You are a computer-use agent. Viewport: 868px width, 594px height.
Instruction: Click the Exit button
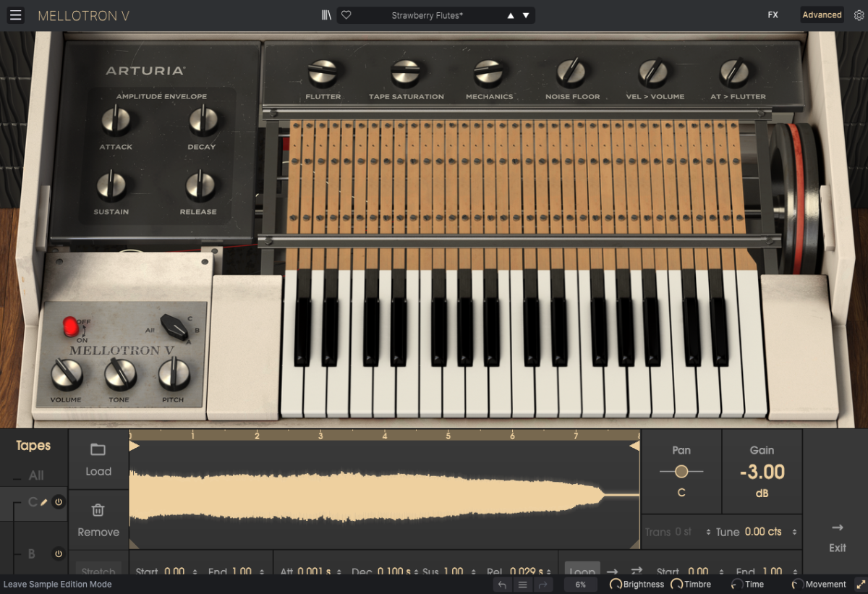(838, 538)
